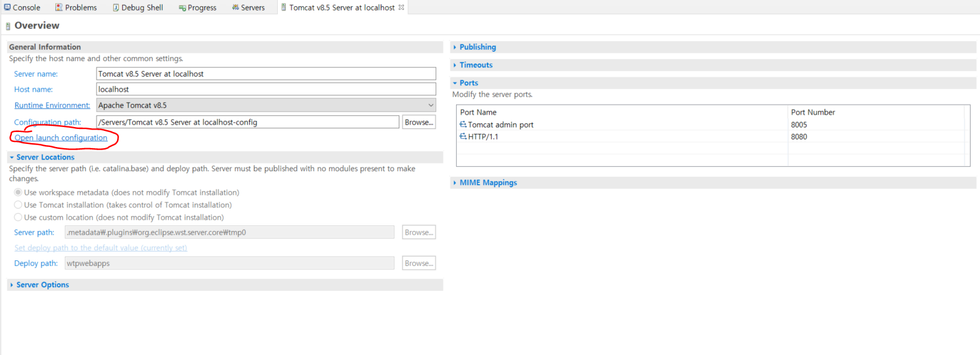Click the Runtime Environment link

coord(52,105)
